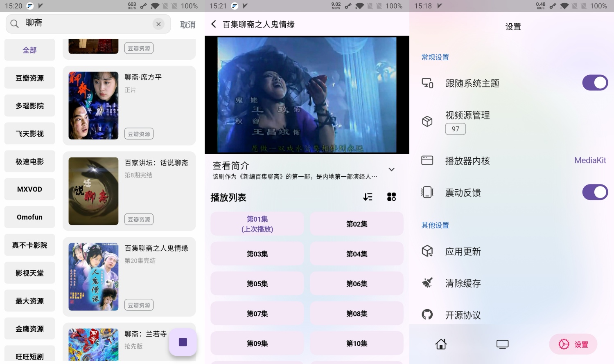Toggle the 跟随系统主题 switch
The height and width of the screenshot is (364, 614).
point(595,83)
